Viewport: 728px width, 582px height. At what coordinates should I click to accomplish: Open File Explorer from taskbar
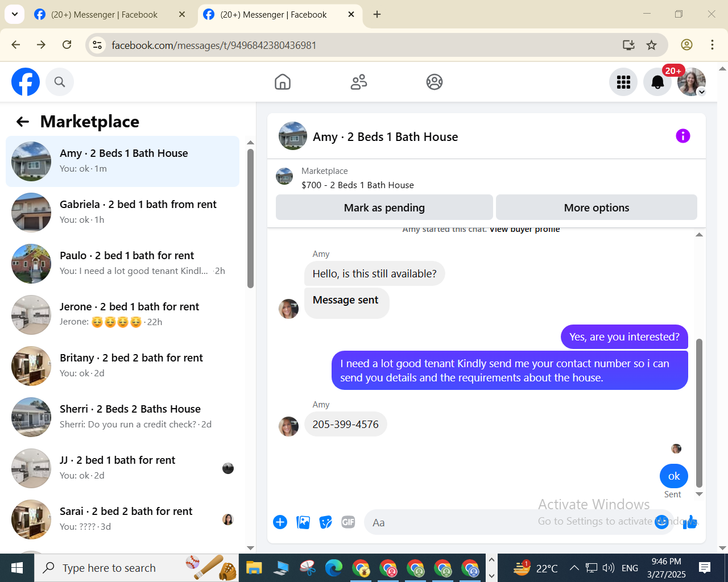click(254, 568)
